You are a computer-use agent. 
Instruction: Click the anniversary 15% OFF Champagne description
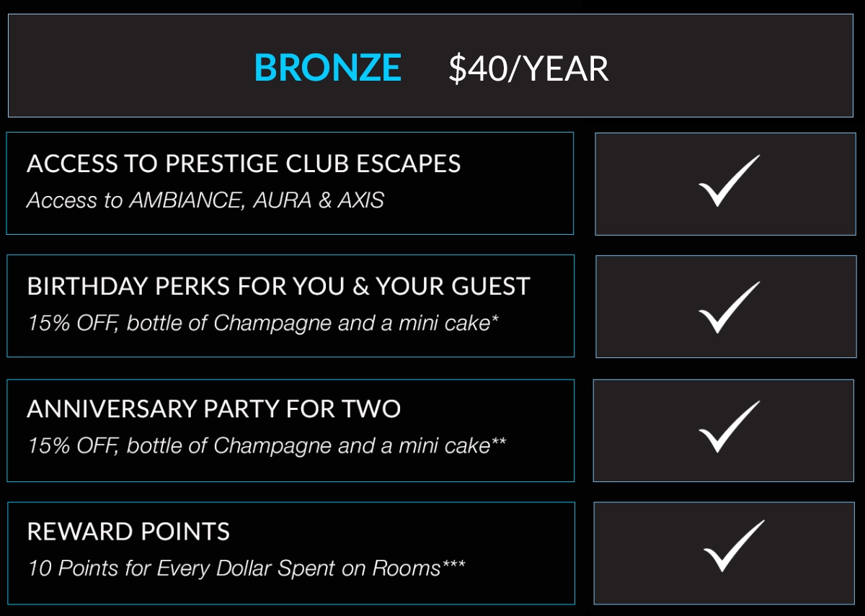[x=258, y=445]
